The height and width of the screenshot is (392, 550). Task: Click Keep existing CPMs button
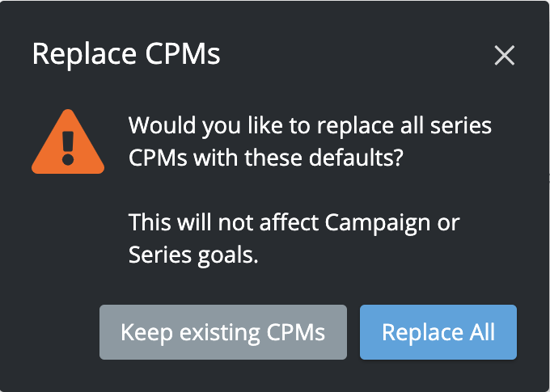click(x=222, y=332)
